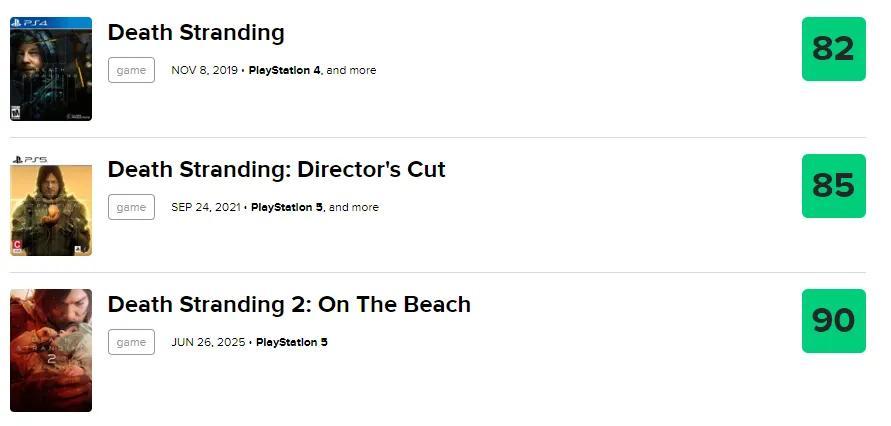Click 'PlayStation 5' in the Death Stranding 2 row
Image resolution: width=891 pixels, height=426 pixels.
coord(292,343)
